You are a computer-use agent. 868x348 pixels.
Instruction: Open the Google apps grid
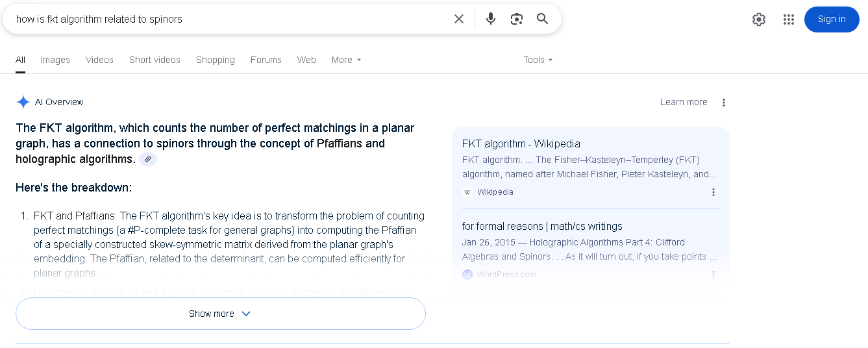(789, 19)
